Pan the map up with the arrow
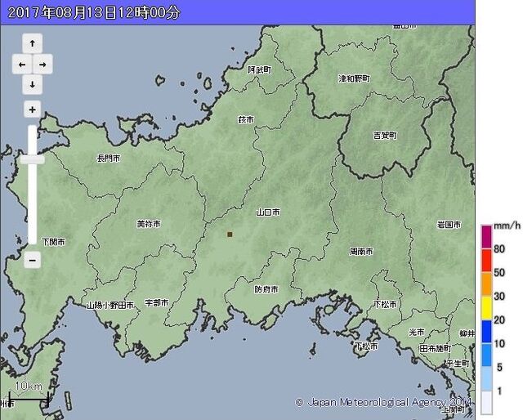The image size is (523, 420). (x=33, y=43)
